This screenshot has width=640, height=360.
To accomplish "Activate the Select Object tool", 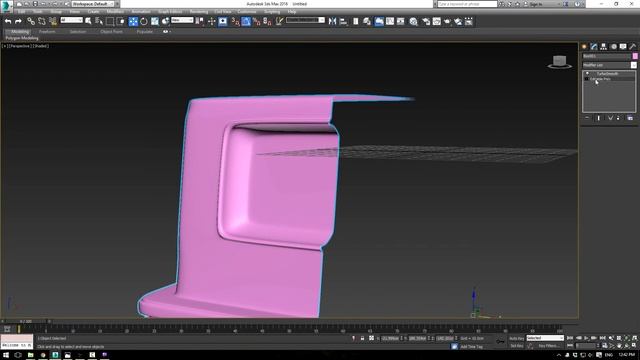I will click(88, 21).
